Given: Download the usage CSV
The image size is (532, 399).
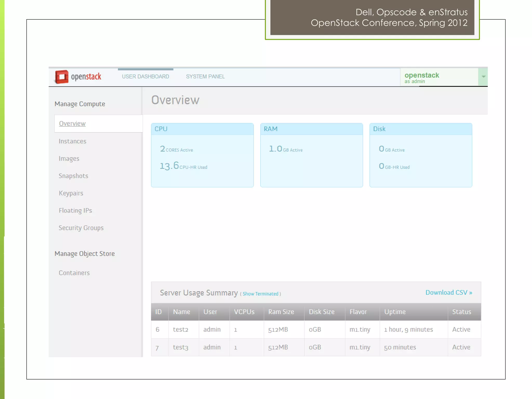Looking at the screenshot, I should (449, 293).
